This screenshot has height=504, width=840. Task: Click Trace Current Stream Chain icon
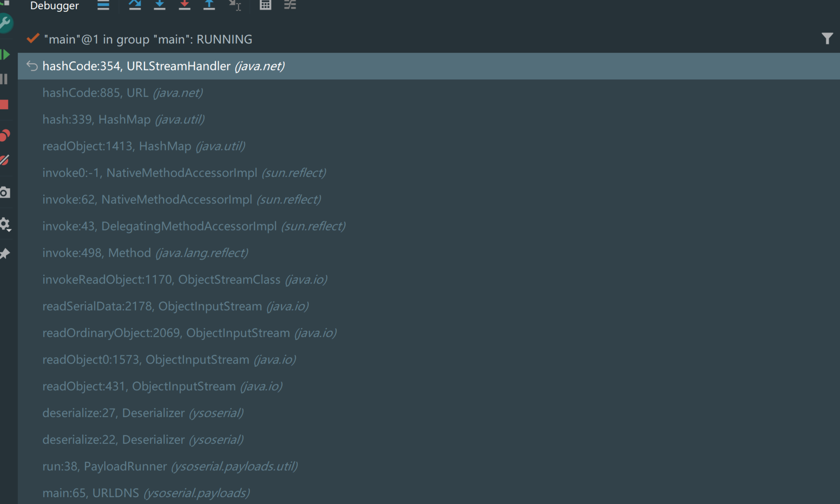click(x=290, y=5)
